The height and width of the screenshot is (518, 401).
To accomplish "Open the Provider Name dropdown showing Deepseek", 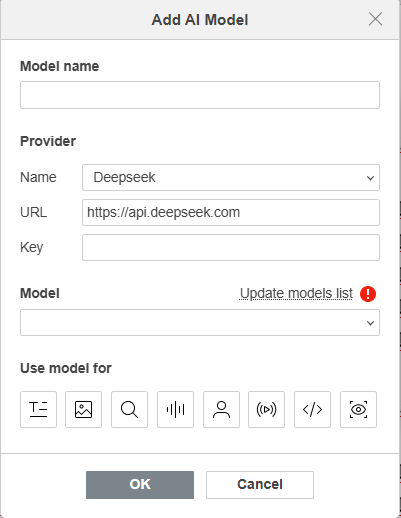I will tap(231, 177).
